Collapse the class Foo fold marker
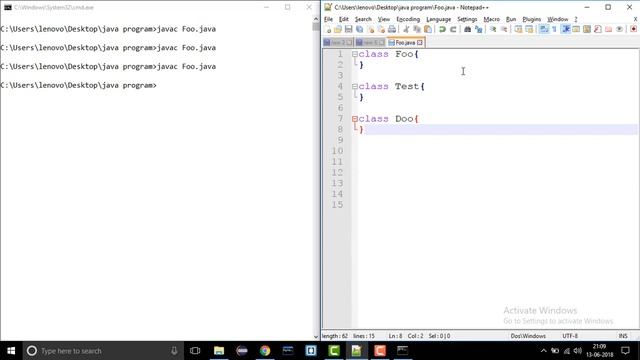This screenshot has height=360, width=640. [x=355, y=54]
